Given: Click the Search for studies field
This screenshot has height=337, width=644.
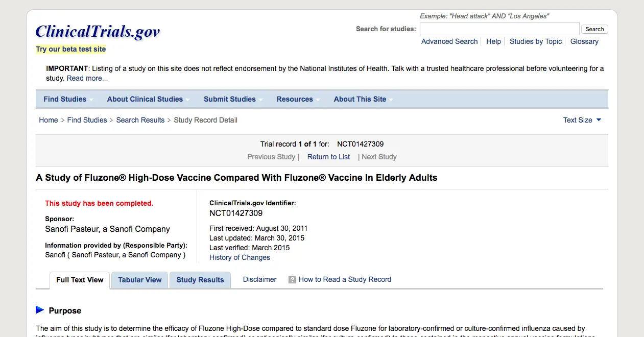Looking at the screenshot, I should (x=499, y=29).
